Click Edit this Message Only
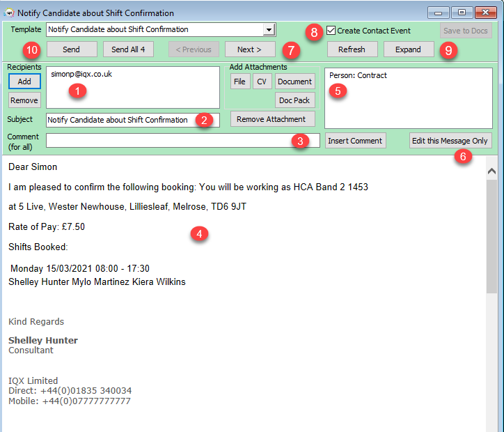This screenshot has width=504, height=432. pos(450,141)
